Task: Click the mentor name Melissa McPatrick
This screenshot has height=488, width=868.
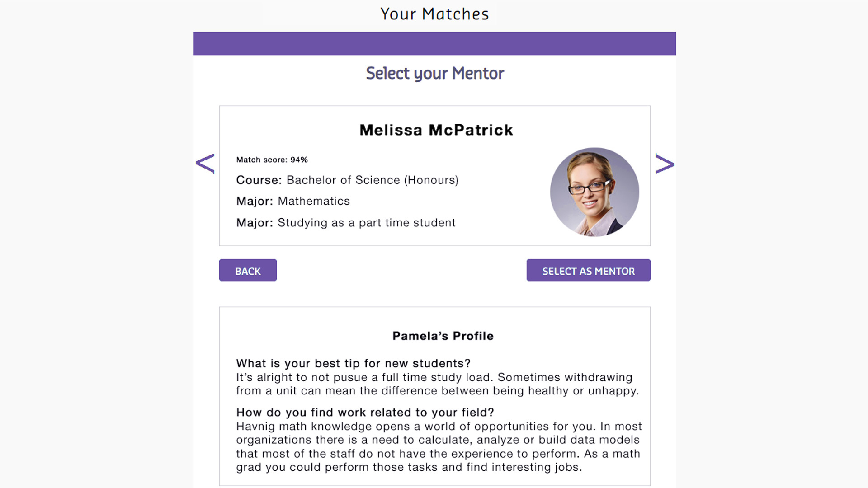Action: (436, 130)
